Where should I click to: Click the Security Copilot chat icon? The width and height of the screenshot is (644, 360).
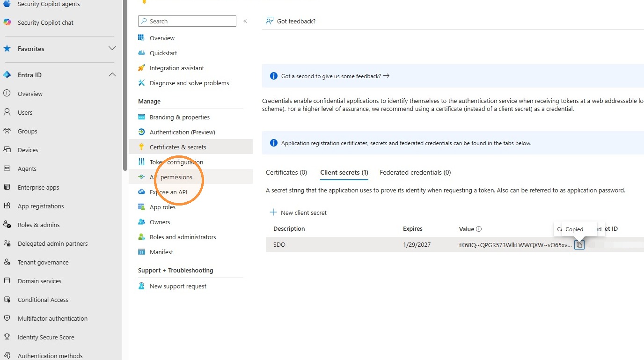click(7, 22)
